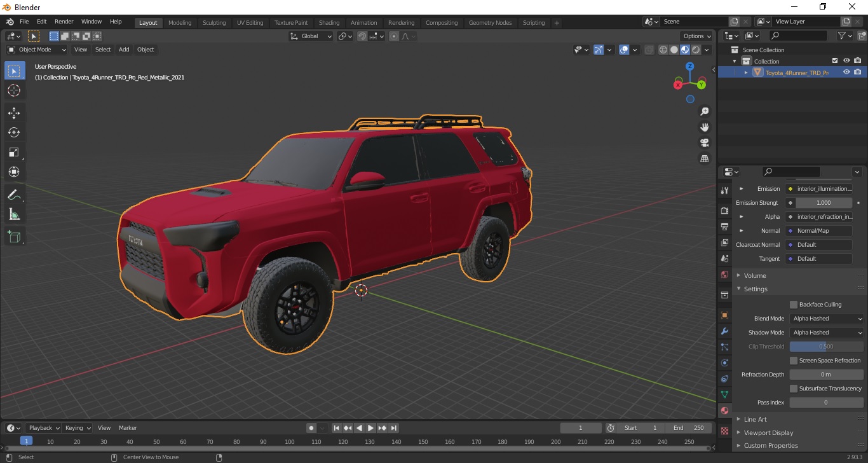Activate the Move tool
The width and height of the screenshot is (868, 463).
14,113
